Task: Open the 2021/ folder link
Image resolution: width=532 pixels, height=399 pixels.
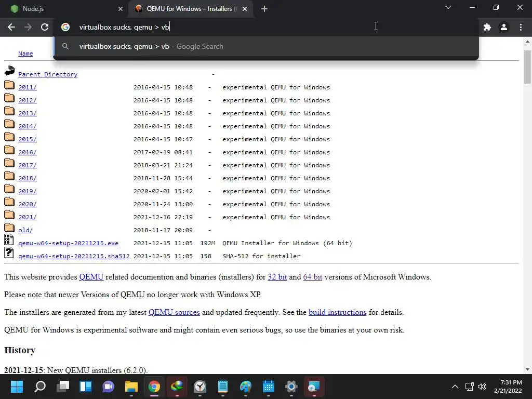Action: pyautogui.click(x=28, y=217)
